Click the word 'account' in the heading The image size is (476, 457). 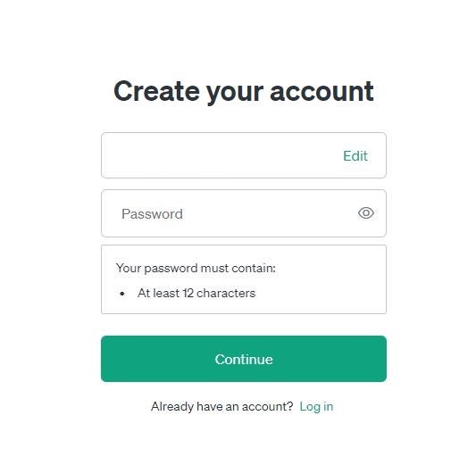coord(322,92)
